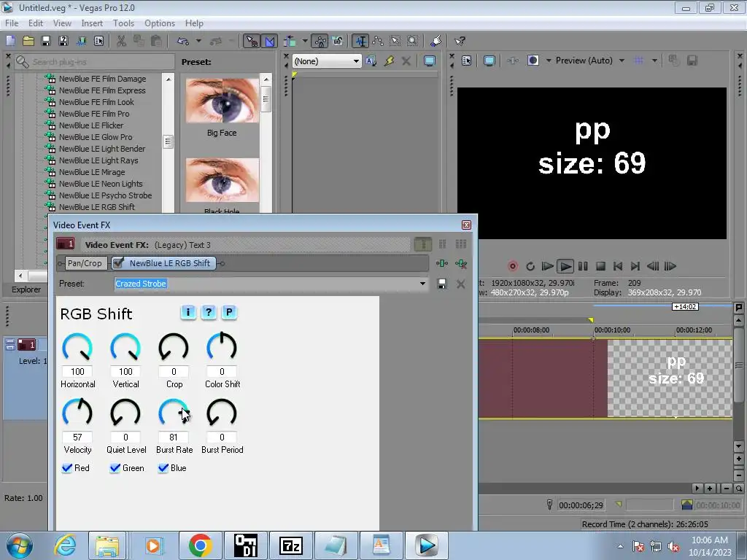Screen dimensions: 747x560
Task: Open the RGB Shift info 'i' button
Action: click(x=188, y=312)
